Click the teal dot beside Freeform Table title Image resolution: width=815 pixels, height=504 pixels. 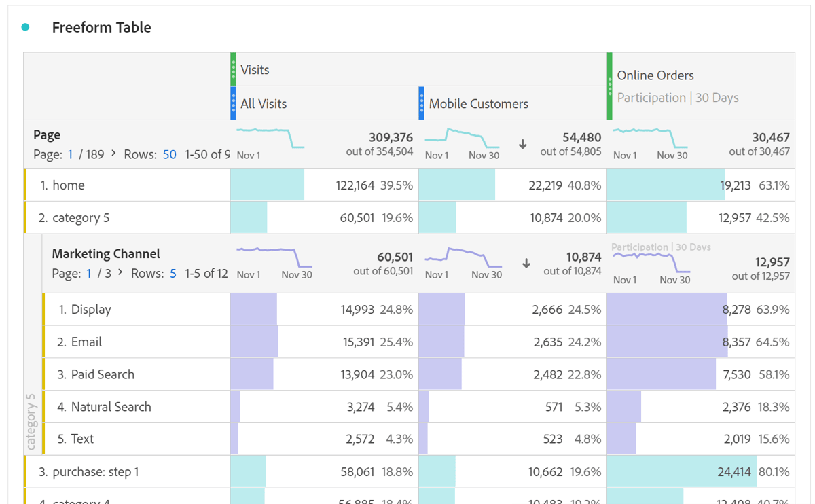pos(24,26)
